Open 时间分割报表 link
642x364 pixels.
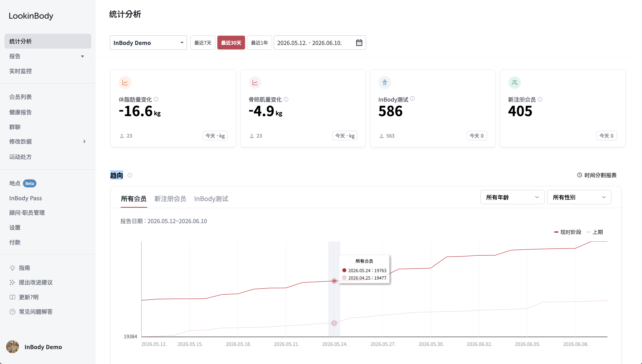coord(597,175)
